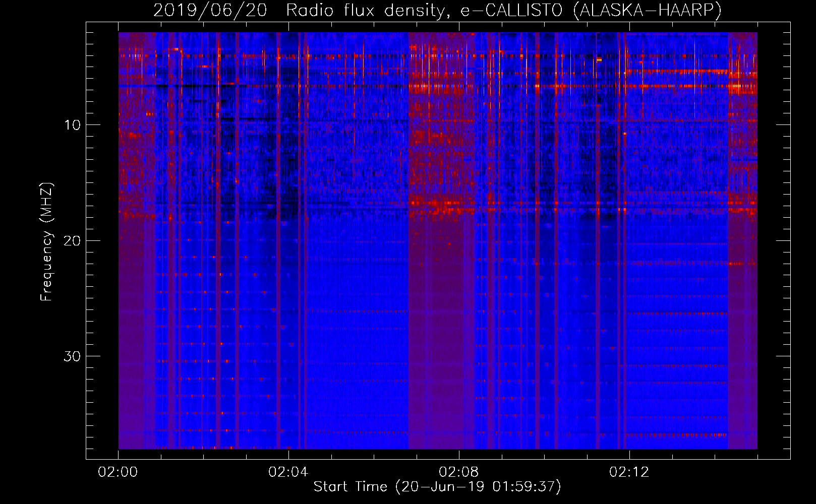816x504 pixels.
Task: Click the 02:04 time axis label
Action: [288, 472]
